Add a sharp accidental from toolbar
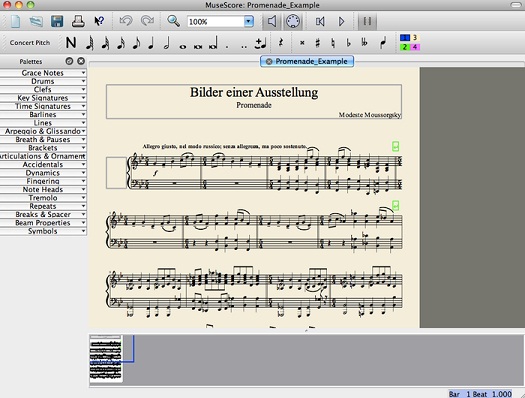525x398 pixels. [x=317, y=43]
